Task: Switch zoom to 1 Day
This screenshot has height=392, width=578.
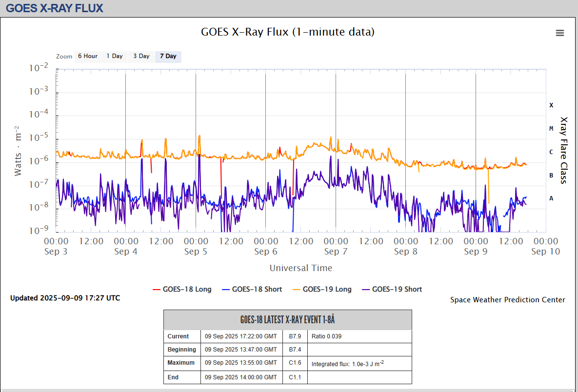Action: point(115,57)
